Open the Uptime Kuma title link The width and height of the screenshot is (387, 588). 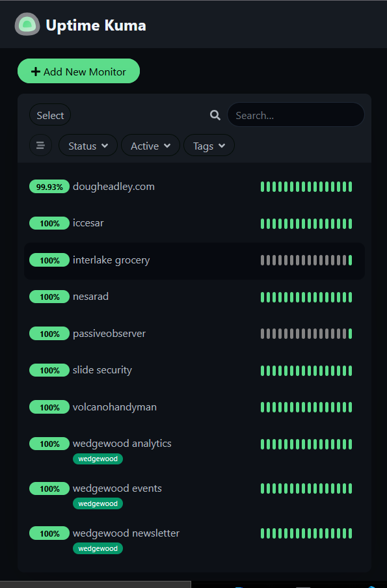click(96, 25)
